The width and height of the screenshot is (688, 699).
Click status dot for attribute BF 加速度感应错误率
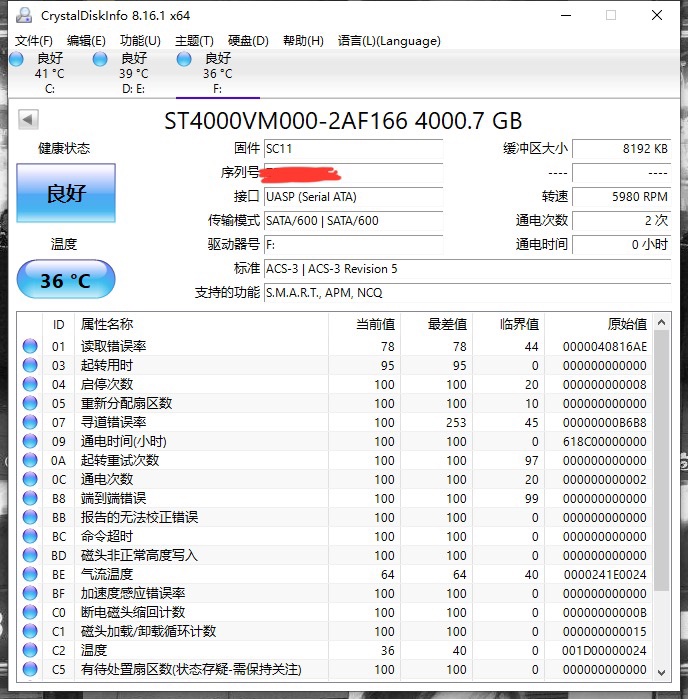[30, 593]
